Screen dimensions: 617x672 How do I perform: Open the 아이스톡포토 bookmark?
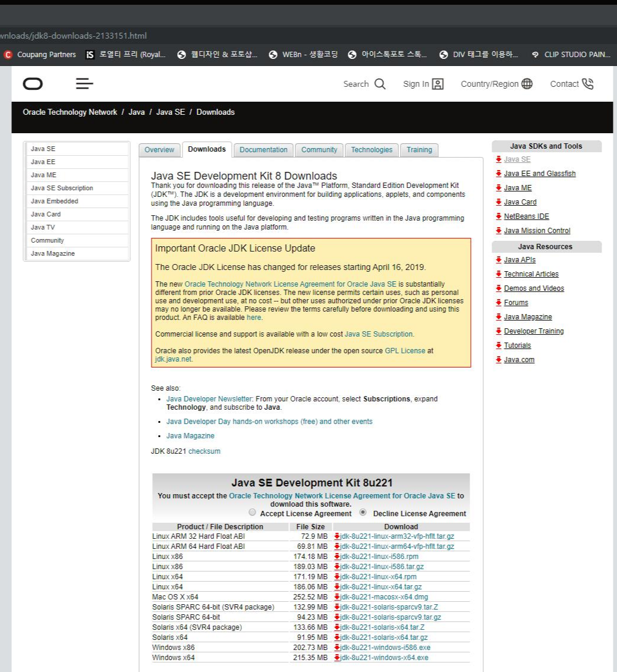(x=388, y=55)
